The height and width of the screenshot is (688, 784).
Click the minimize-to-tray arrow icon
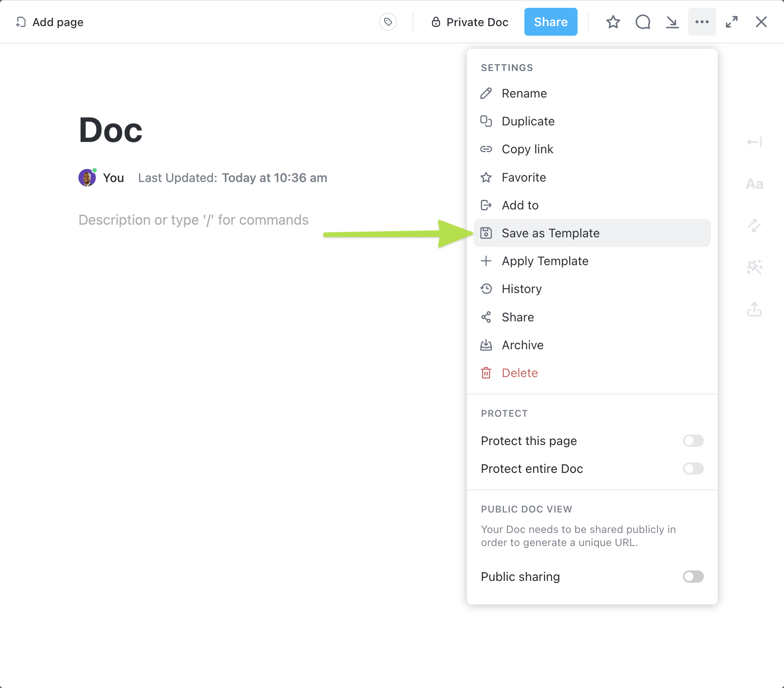click(x=672, y=22)
